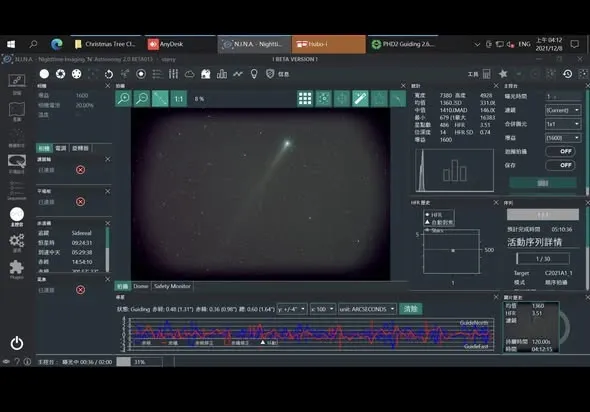Open the safety monitor shield icon
Image resolution: width=590 pixels, height=412 pixels.
click(269, 74)
